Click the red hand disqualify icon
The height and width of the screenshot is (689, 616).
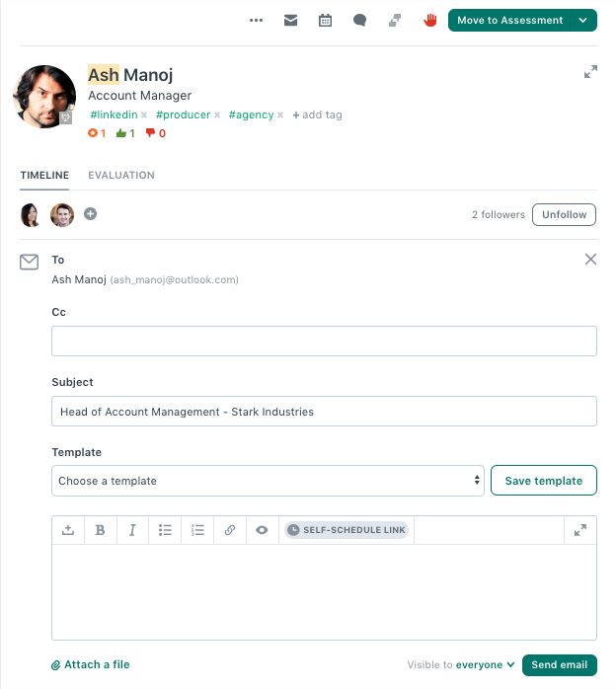(x=430, y=20)
